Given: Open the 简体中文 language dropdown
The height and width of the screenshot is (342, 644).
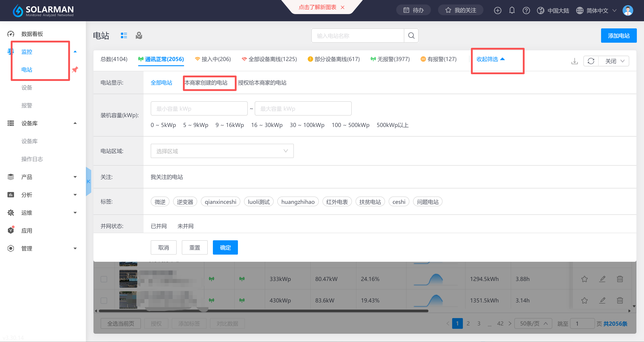Looking at the screenshot, I should coord(597,11).
